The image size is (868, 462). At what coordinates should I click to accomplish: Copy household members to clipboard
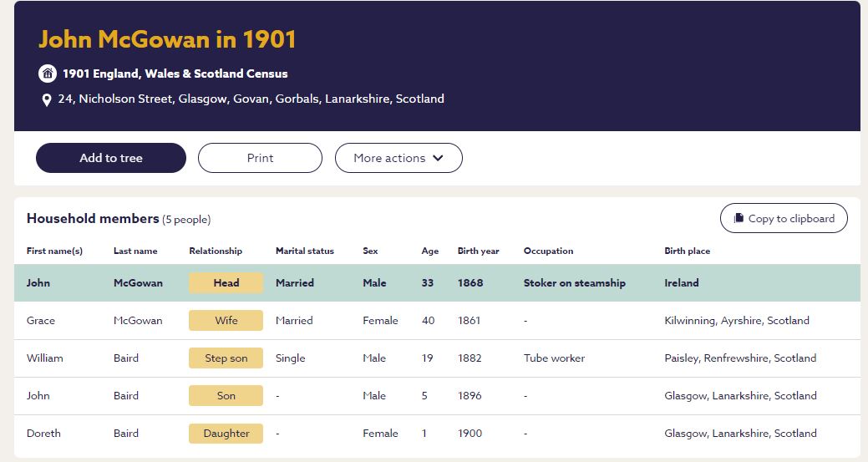pyautogui.click(x=784, y=219)
